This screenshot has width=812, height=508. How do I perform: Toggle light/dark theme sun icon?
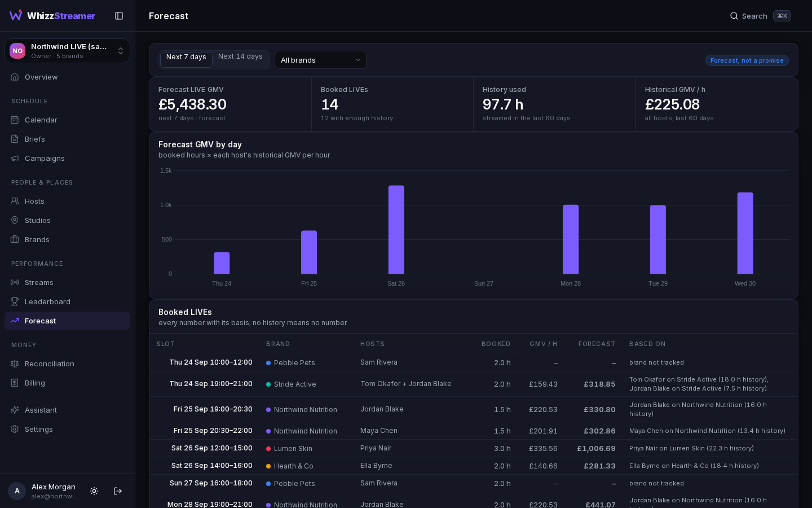(94, 491)
